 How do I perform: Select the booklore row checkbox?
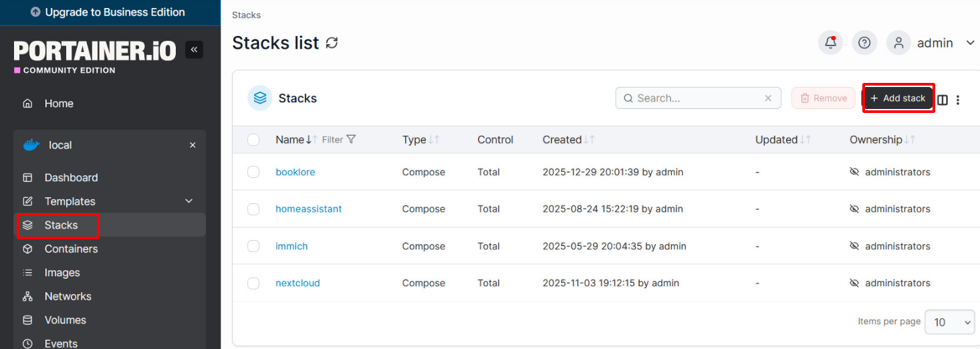[253, 172]
